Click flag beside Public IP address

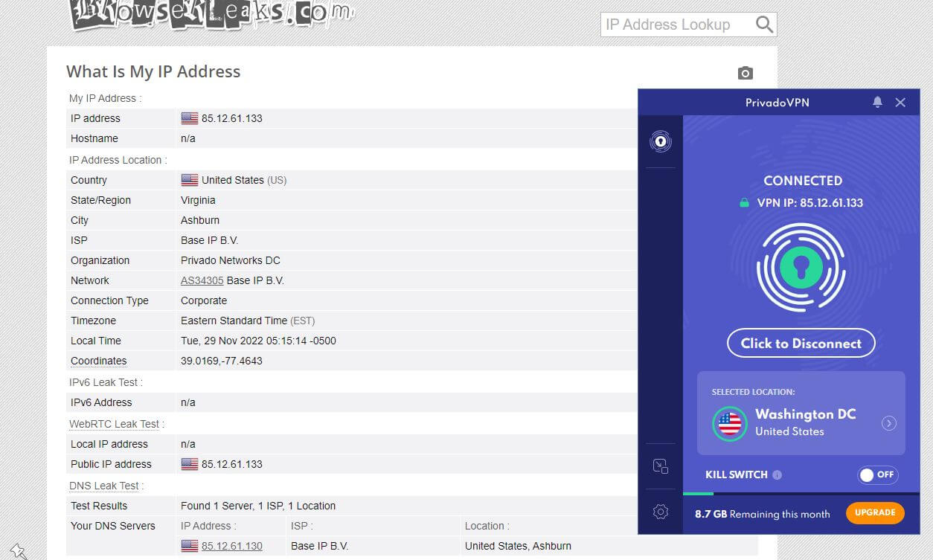pos(190,464)
